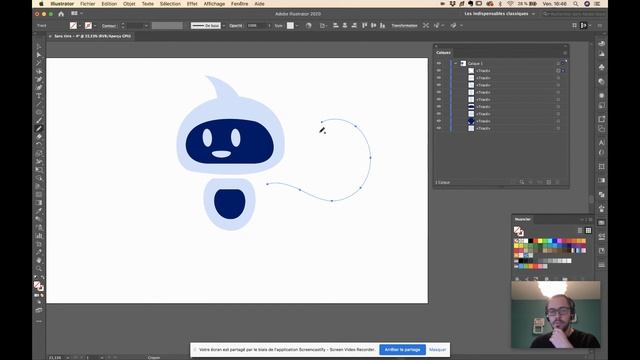
Task: Click the stroke weight stepper arrows
Action: coord(123,26)
